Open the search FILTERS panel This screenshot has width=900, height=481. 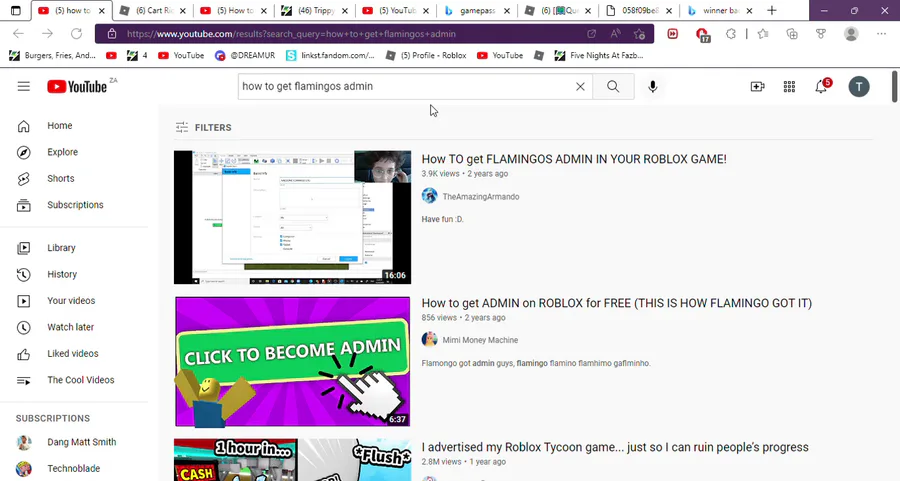click(203, 127)
